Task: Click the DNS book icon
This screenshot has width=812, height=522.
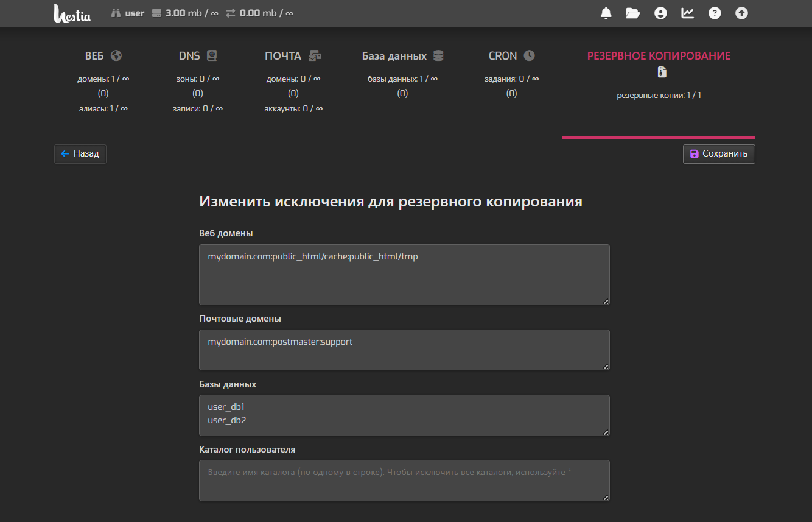Action: 212,55
